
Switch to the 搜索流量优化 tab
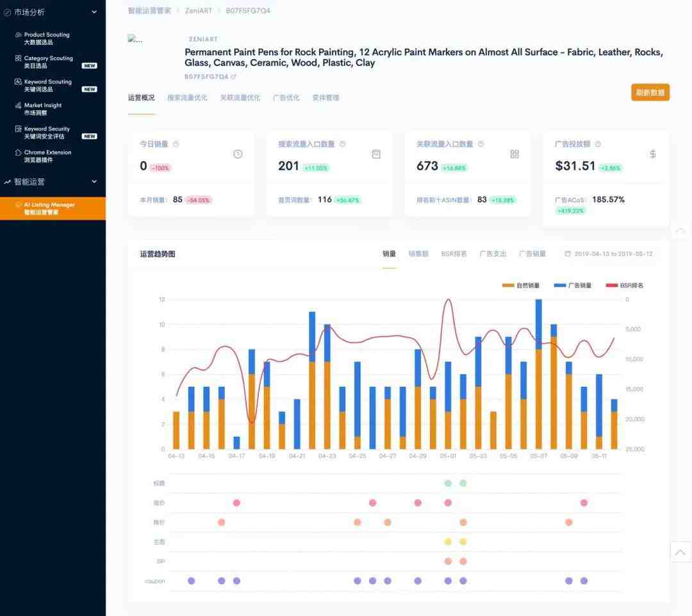point(187,98)
